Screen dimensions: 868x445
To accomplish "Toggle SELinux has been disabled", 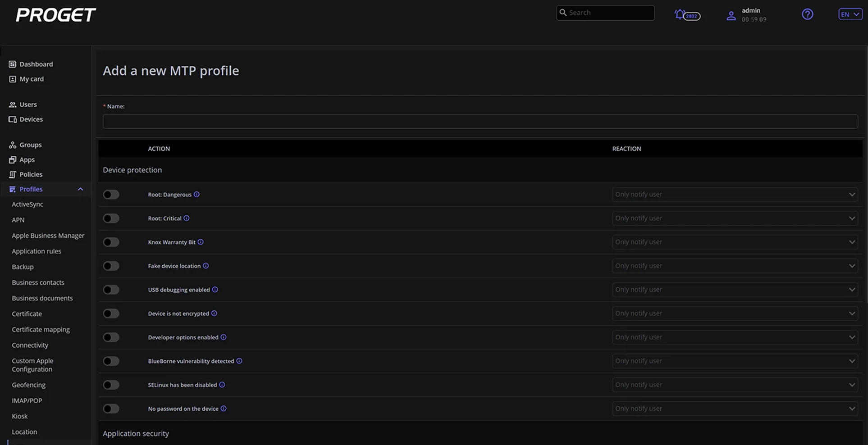I will point(111,385).
